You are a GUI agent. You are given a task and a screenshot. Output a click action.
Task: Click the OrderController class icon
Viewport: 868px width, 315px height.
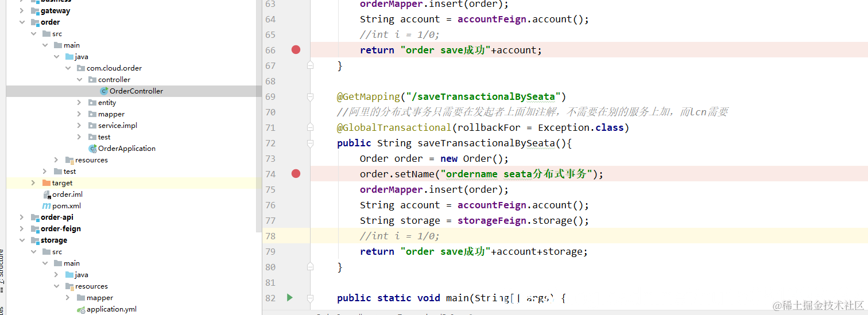point(104,91)
